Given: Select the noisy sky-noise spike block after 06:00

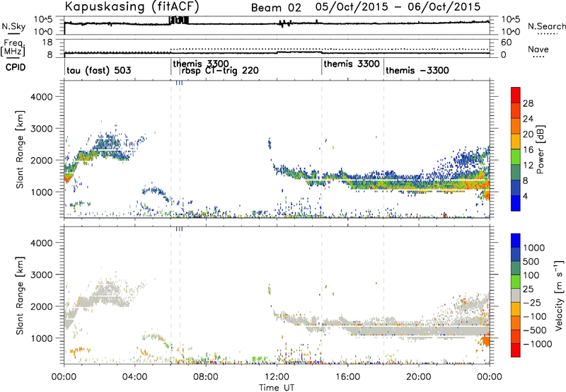Looking at the screenshot, I should pyautogui.click(x=180, y=21).
